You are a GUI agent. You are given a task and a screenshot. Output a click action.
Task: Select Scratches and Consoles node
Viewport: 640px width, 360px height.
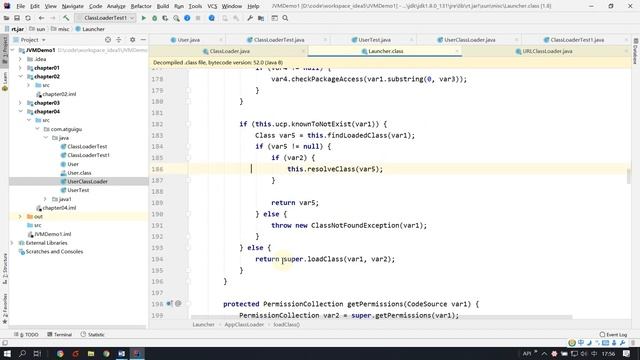tap(54, 252)
